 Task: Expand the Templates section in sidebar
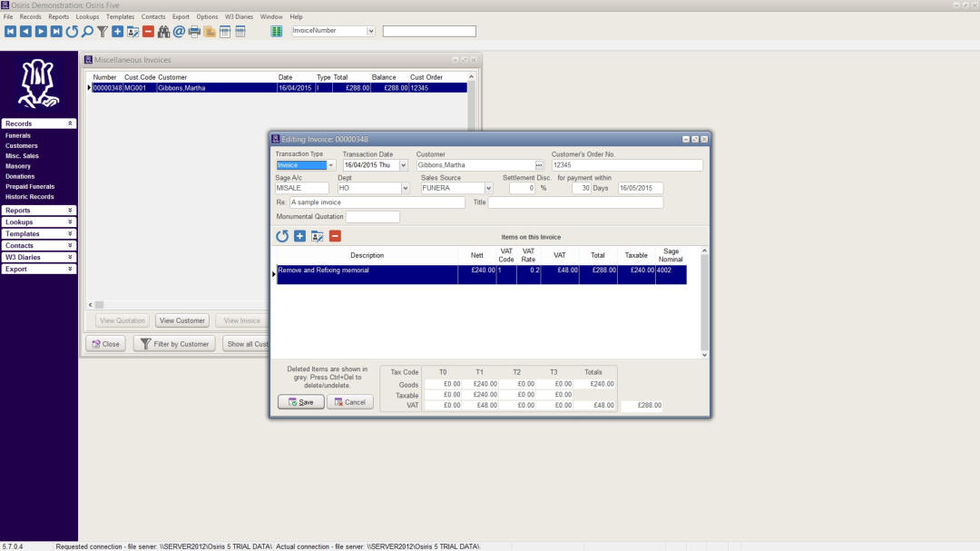38,234
